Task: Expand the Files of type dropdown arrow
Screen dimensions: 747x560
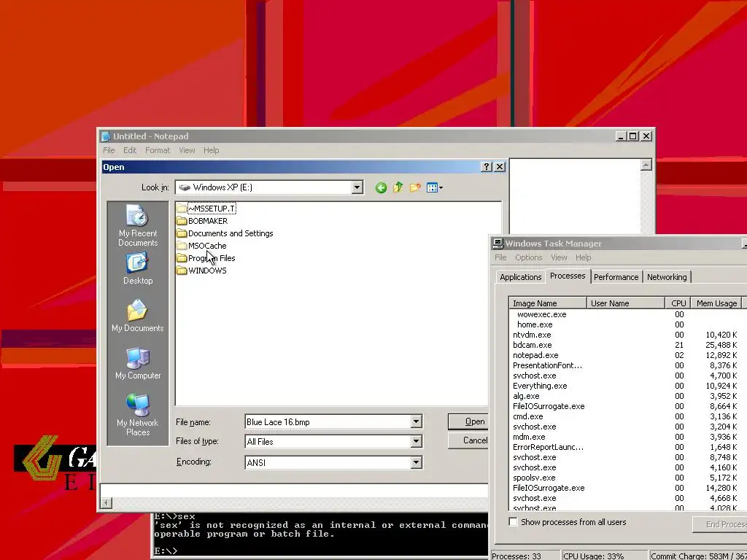Action: pos(416,441)
